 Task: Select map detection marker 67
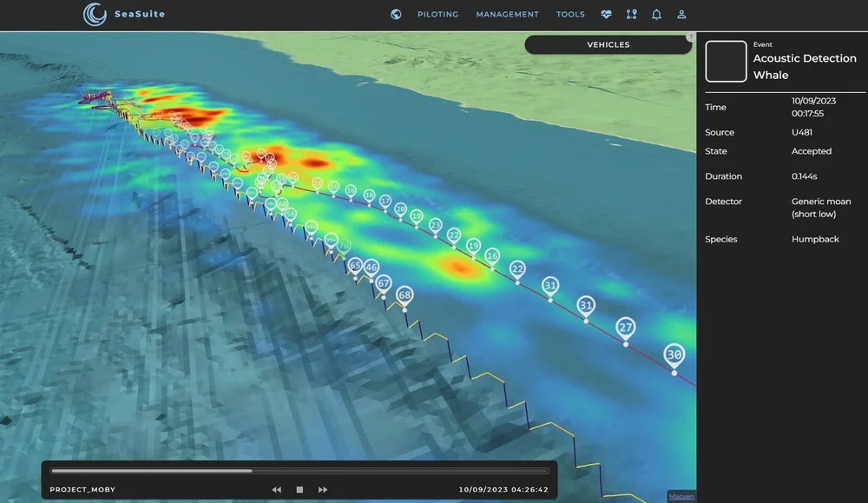click(x=383, y=283)
